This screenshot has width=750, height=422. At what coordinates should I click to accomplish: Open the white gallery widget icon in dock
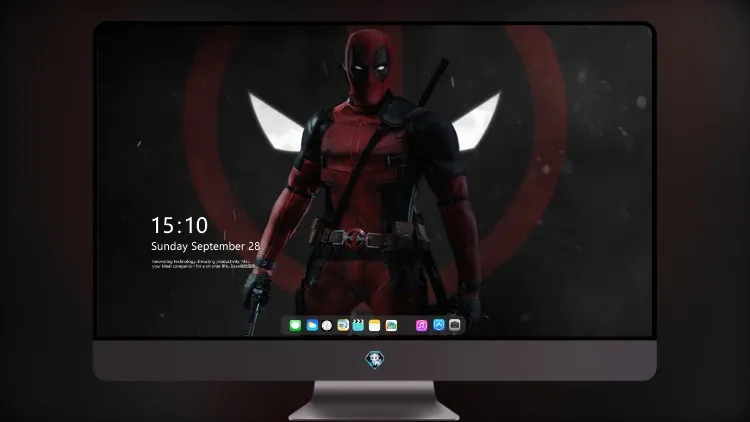pos(391,325)
